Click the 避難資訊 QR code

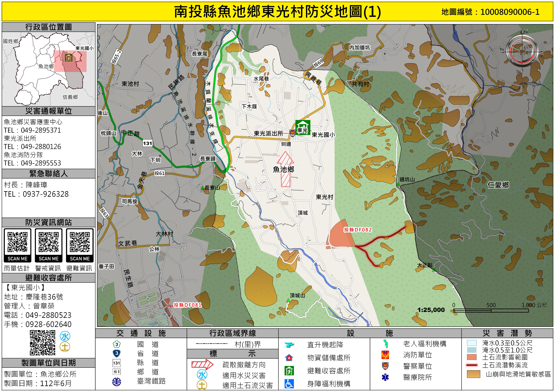pos(80,242)
